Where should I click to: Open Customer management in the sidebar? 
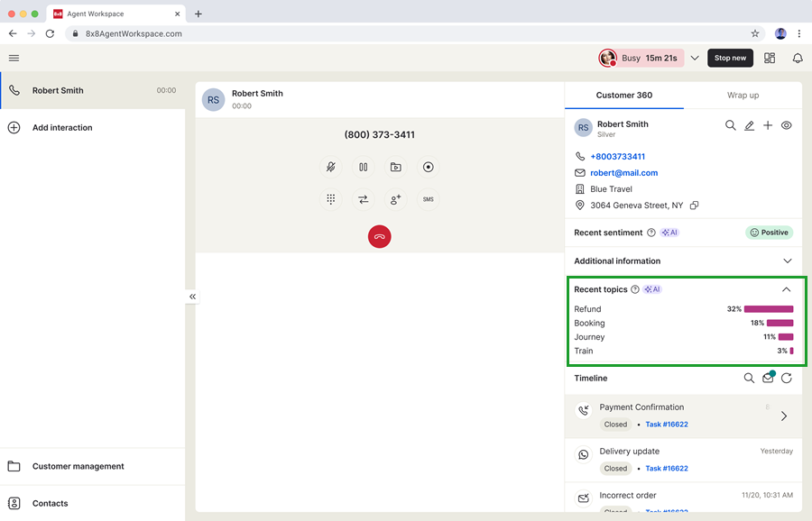(x=78, y=466)
